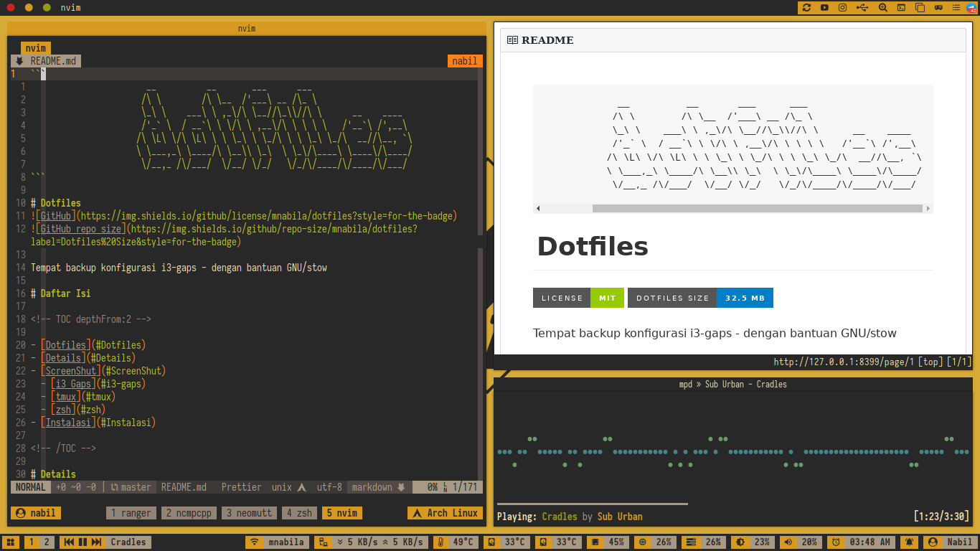Image resolution: width=980 pixels, height=551 pixels.
Task: Click right arrow of code block scrollbar
Action: [928, 209]
